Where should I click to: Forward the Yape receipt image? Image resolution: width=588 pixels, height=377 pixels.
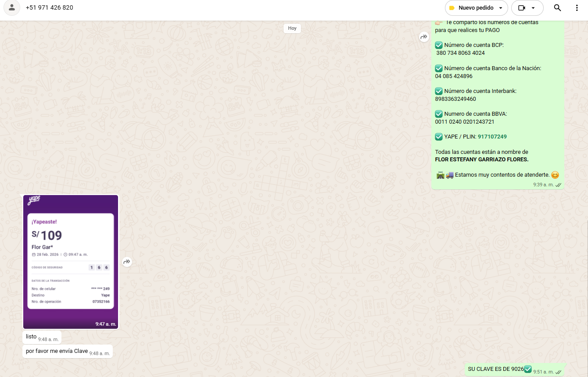coord(127,262)
